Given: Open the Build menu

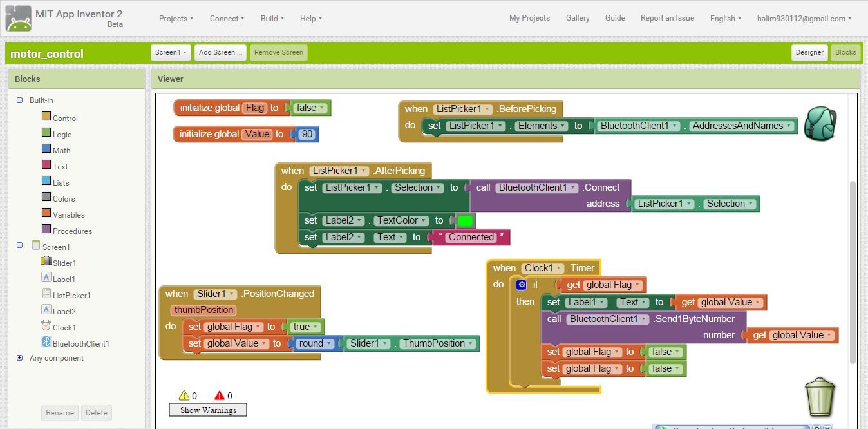Looking at the screenshot, I should click(x=272, y=19).
